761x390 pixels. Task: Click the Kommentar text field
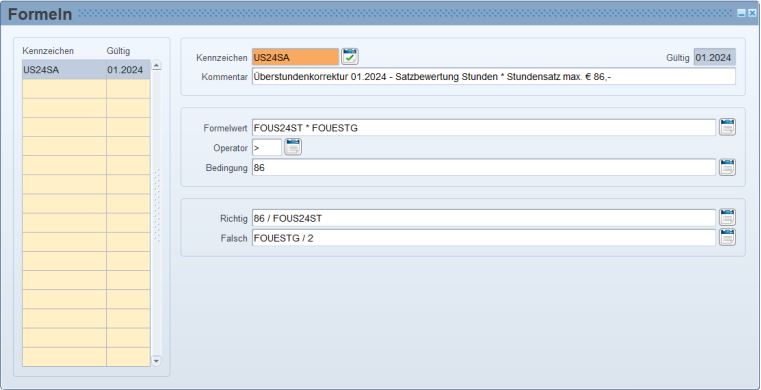[x=494, y=77]
